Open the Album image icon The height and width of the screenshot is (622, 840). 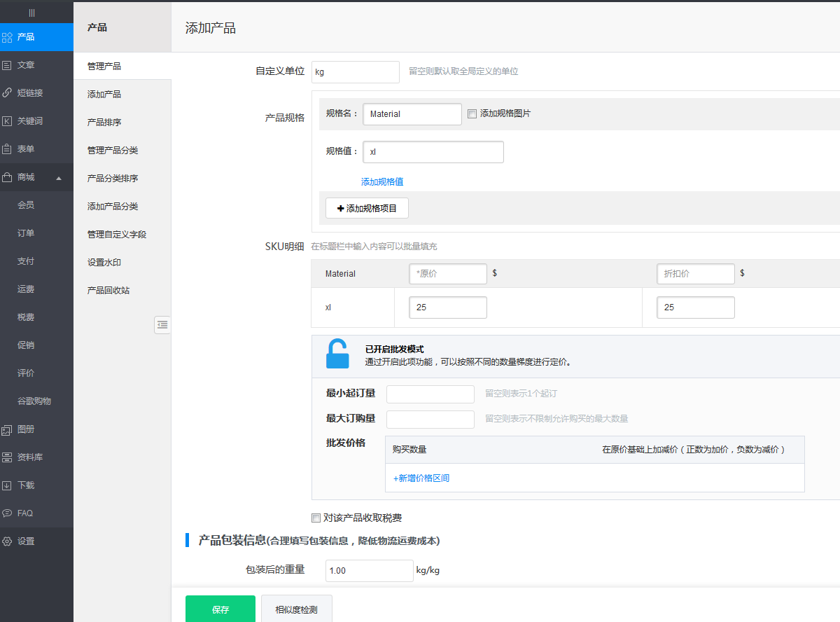(7, 429)
